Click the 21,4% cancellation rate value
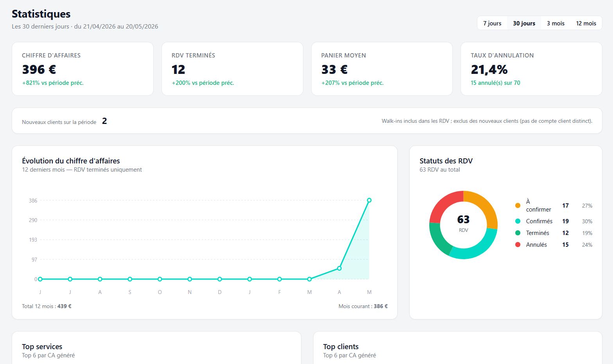 (489, 70)
